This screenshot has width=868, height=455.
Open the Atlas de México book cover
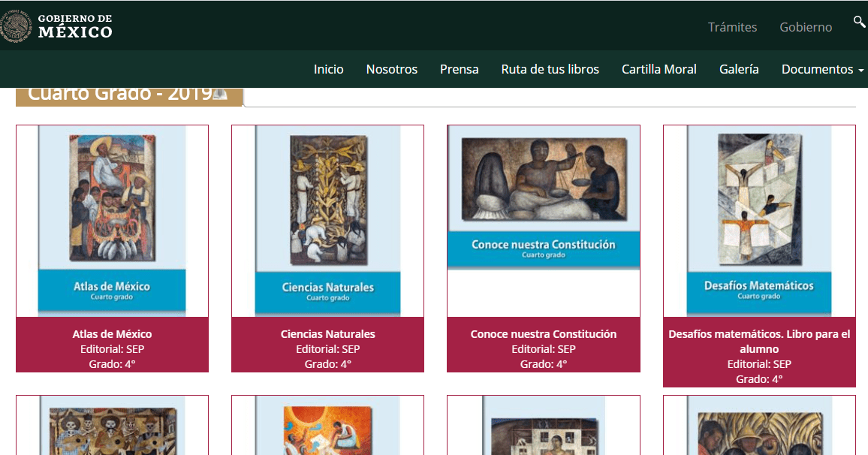[x=112, y=221]
